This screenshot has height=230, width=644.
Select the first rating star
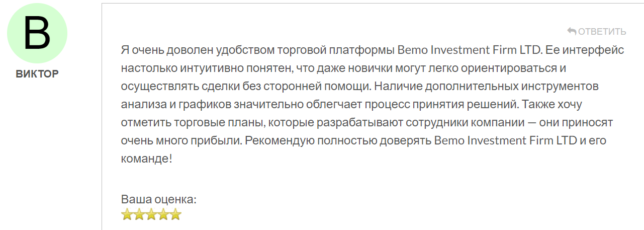click(127, 215)
